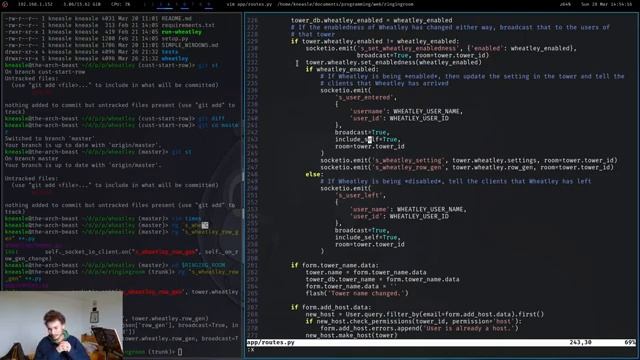Viewport: 640px width, 360px height.
Task: Click the 'if wheatley_enabled:' line in vim
Action: pyautogui.click(x=342, y=69)
